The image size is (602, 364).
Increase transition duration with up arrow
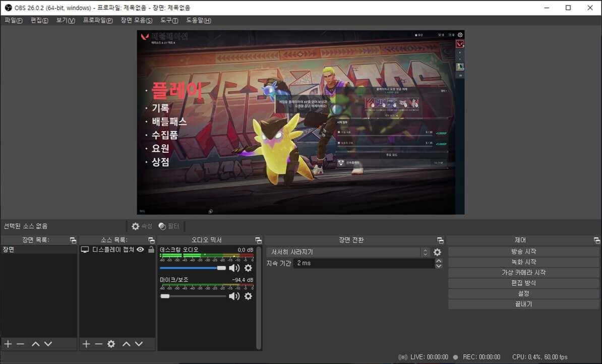439,261
